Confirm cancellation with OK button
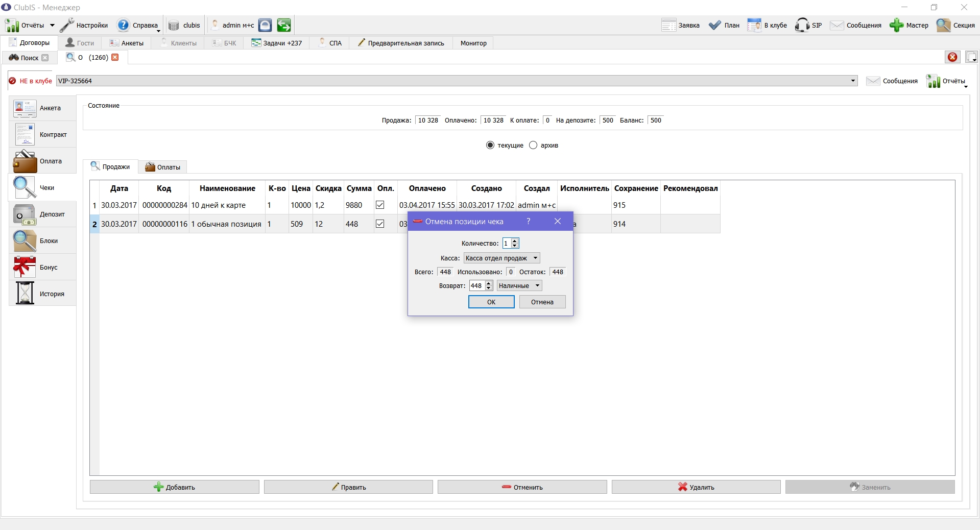 pos(491,302)
